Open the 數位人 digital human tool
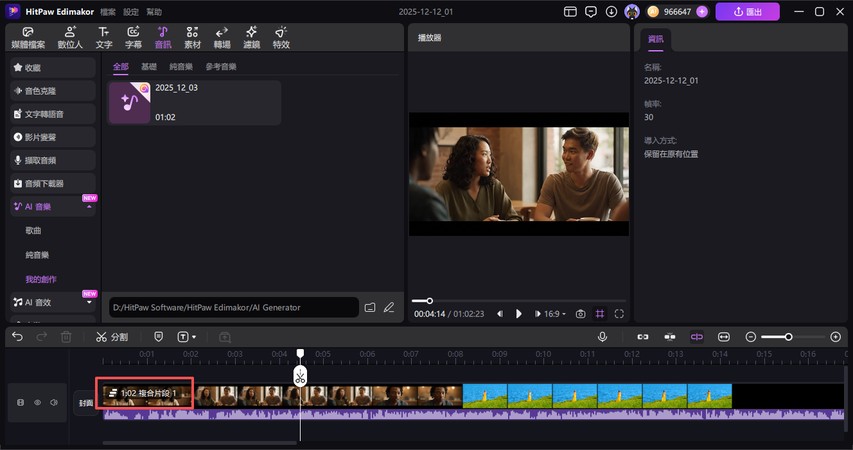Viewport: 853px width, 450px height. pyautogui.click(x=70, y=38)
